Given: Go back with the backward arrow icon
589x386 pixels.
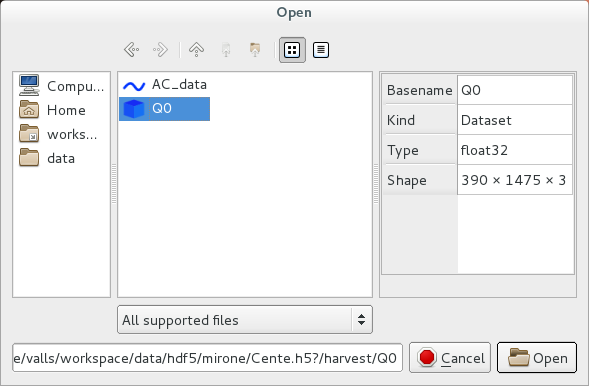Looking at the screenshot, I should click(x=132, y=50).
